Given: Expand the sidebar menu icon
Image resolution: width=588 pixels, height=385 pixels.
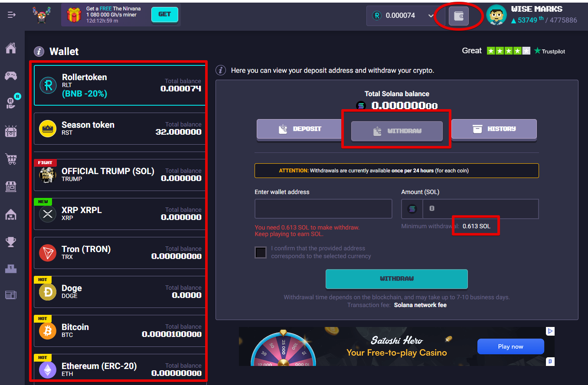Looking at the screenshot, I should pos(12,15).
